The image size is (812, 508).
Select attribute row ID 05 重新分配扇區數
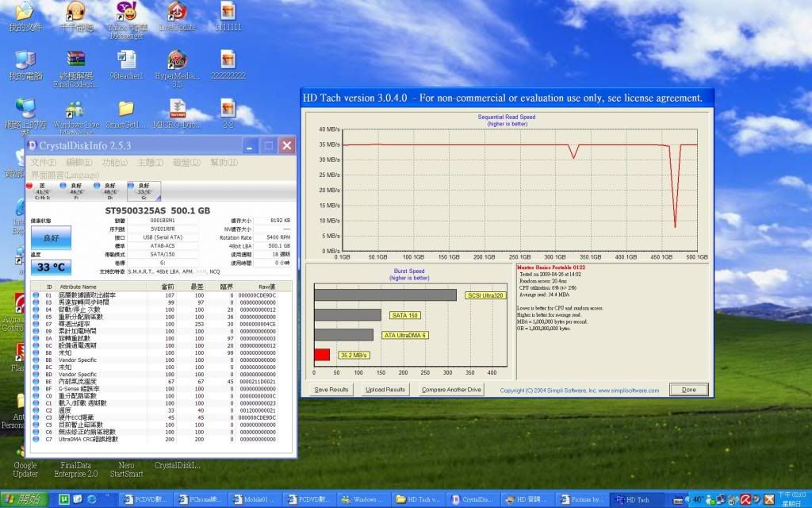(155, 317)
